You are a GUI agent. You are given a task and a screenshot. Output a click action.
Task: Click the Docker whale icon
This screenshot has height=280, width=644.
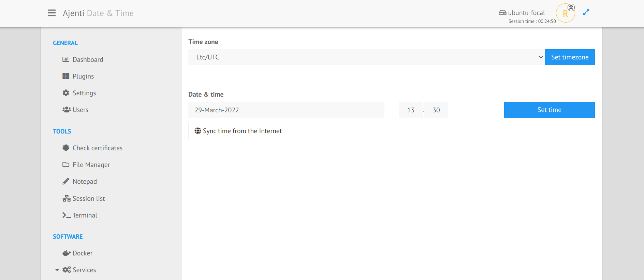pos(67,253)
